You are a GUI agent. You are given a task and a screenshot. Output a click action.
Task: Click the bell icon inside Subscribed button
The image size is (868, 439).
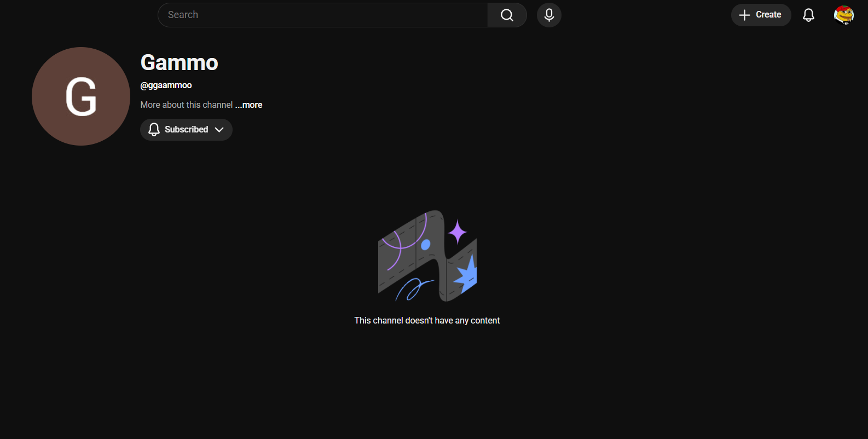(x=154, y=130)
